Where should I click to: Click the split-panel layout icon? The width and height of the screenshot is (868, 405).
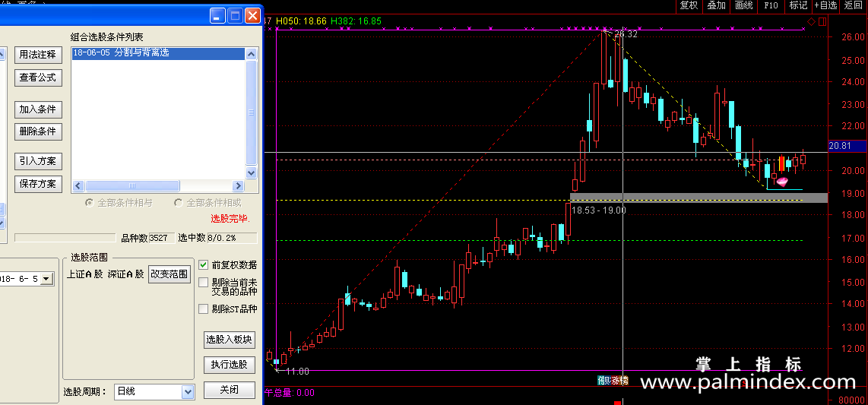822,21
